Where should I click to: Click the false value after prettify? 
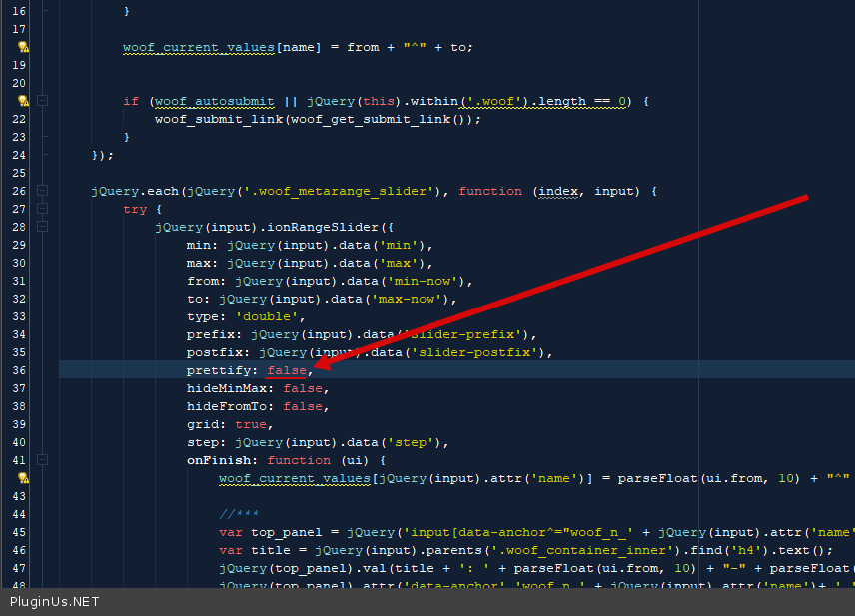[287, 370]
